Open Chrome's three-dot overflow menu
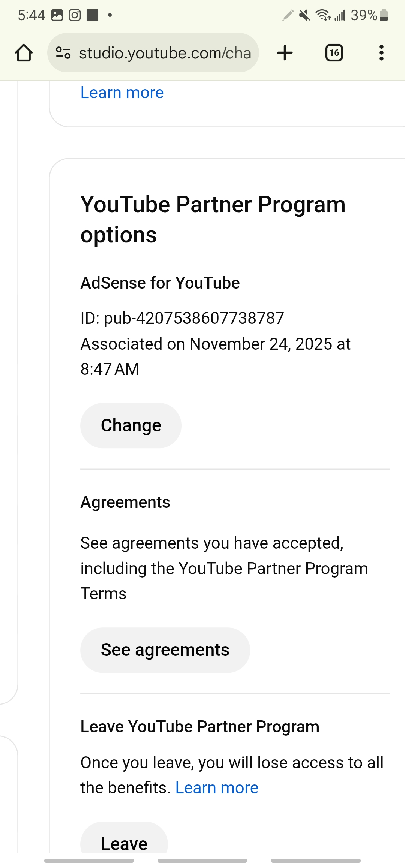Viewport: 405px width, 868px height. click(381, 52)
